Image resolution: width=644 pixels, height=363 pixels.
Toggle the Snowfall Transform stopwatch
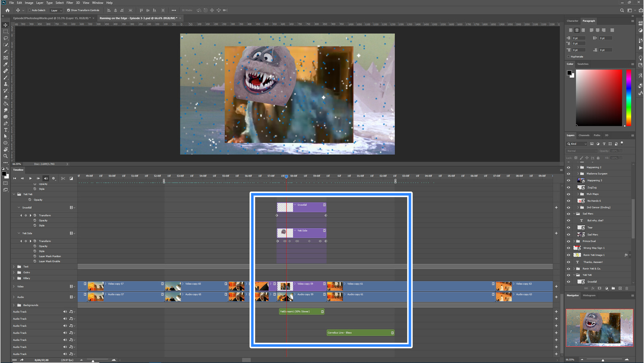click(35, 215)
